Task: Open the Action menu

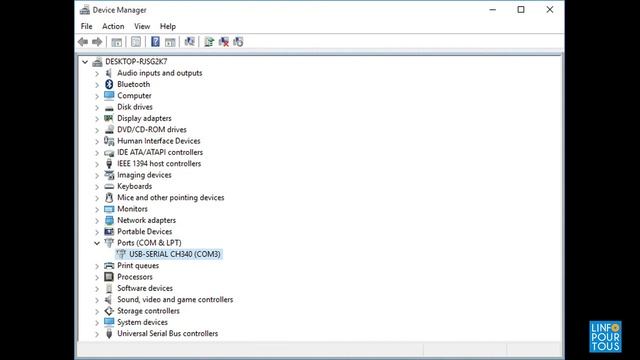Action: 113,26
